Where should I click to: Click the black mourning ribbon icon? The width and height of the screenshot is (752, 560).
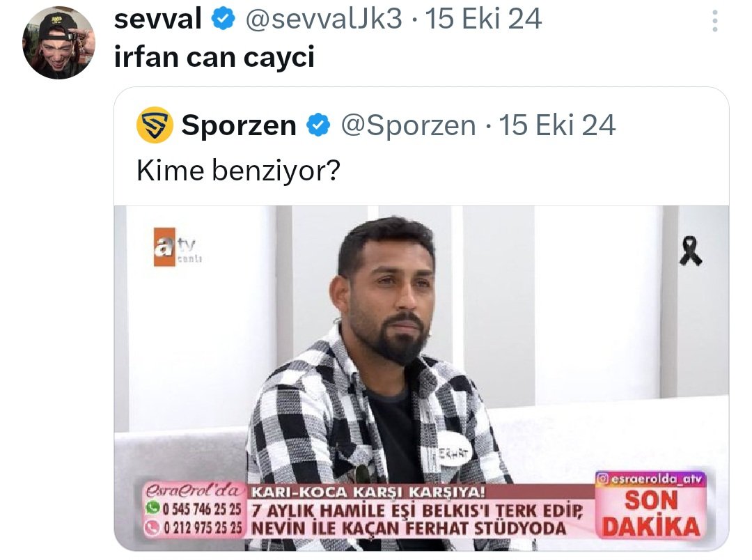coord(691,251)
